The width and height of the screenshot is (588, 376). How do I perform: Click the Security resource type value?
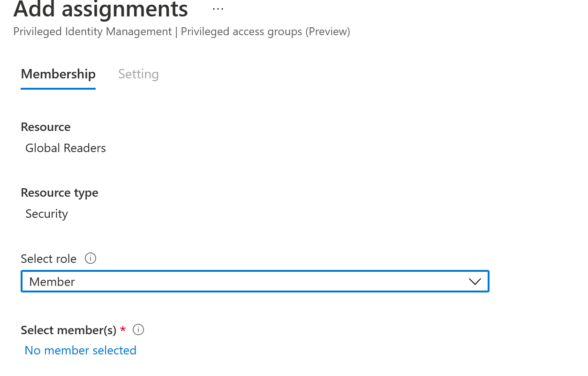(46, 214)
